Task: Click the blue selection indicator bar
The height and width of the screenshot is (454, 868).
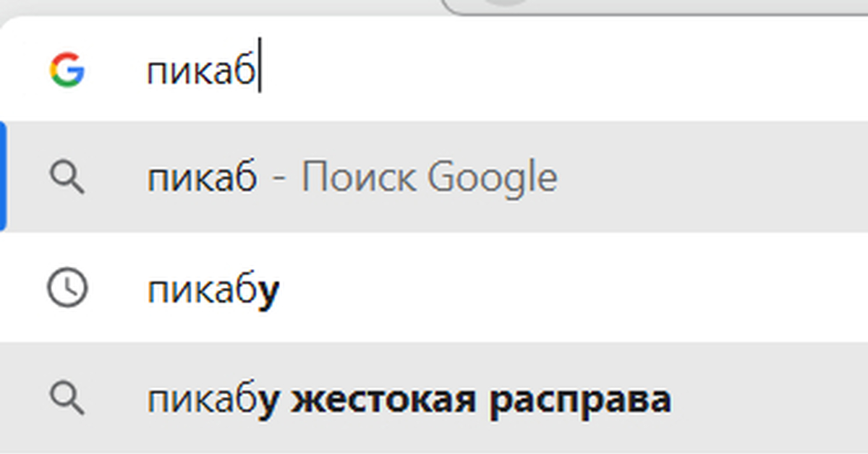Action: pyautogui.click(x=3, y=177)
